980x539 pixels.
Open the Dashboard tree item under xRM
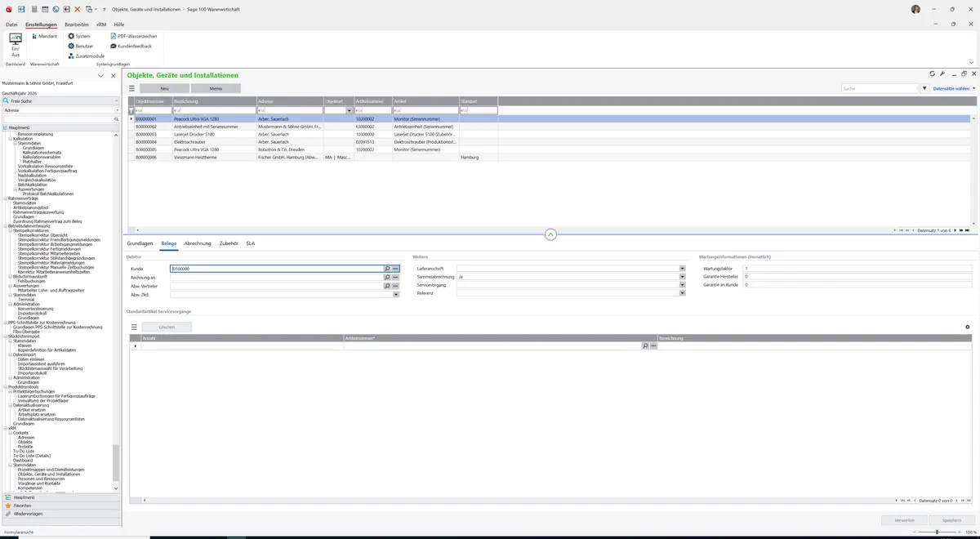click(x=23, y=460)
